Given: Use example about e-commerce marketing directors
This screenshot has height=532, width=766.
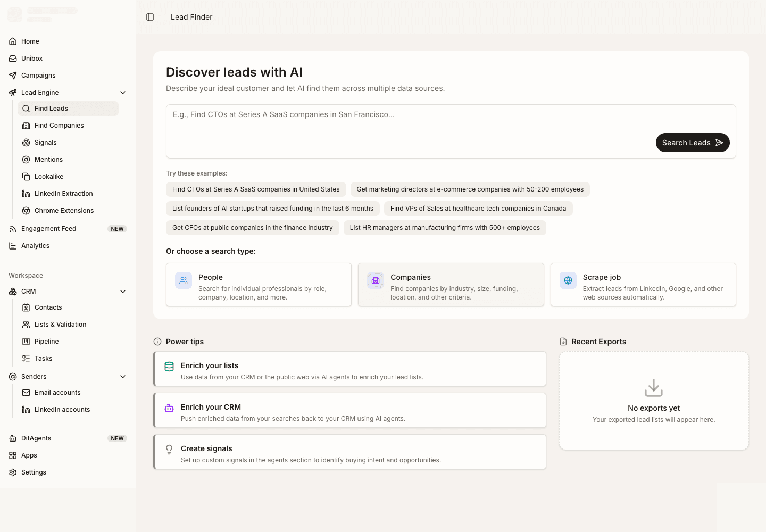Looking at the screenshot, I should [x=470, y=189].
